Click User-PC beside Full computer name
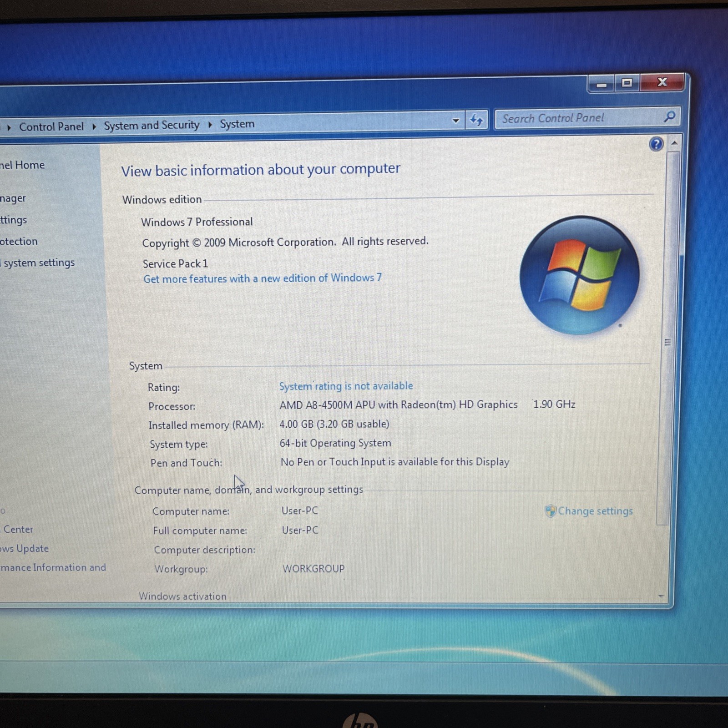Image resolution: width=728 pixels, height=728 pixels. (x=300, y=530)
